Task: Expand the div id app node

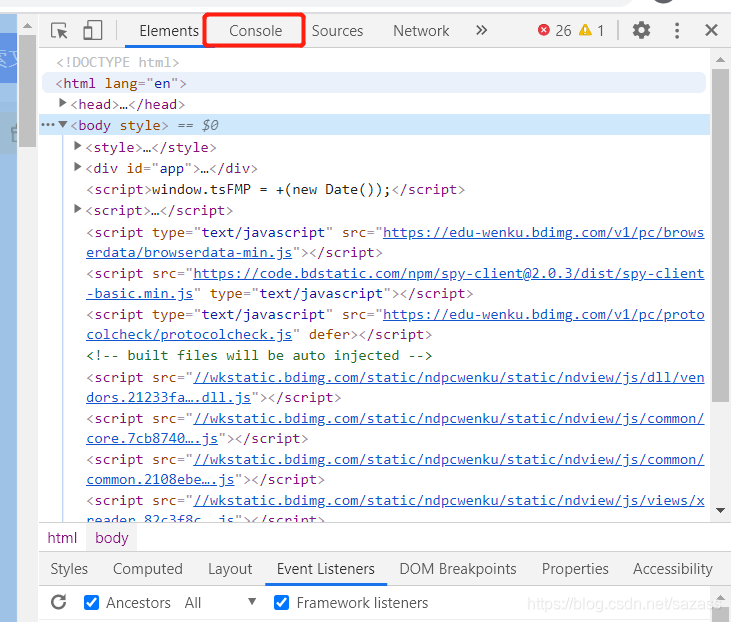Action: [x=78, y=166]
